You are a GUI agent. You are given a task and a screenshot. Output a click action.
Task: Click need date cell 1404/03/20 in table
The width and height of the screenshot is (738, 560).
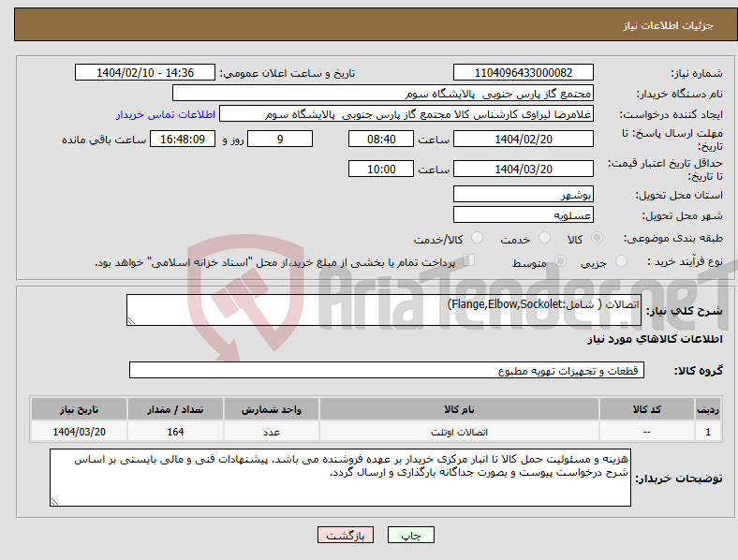[x=79, y=432]
